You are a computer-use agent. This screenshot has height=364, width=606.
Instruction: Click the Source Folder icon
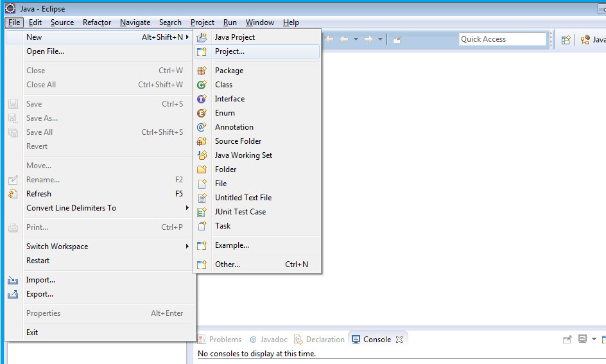pyautogui.click(x=202, y=141)
